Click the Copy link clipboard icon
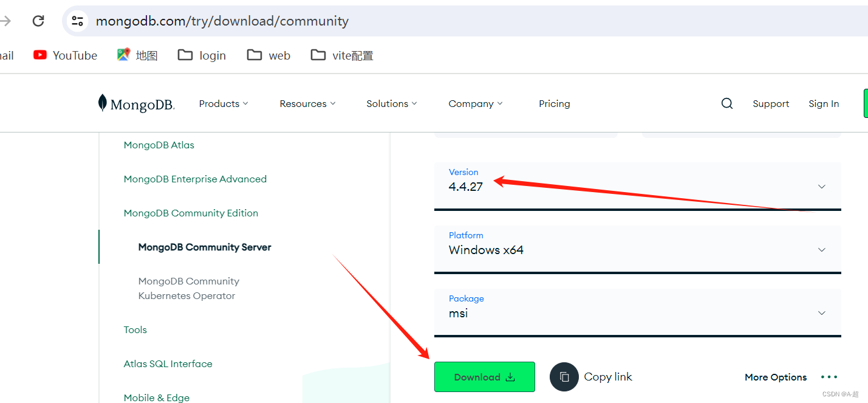Image resolution: width=868 pixels, height=403 pixels. (564, 377)
